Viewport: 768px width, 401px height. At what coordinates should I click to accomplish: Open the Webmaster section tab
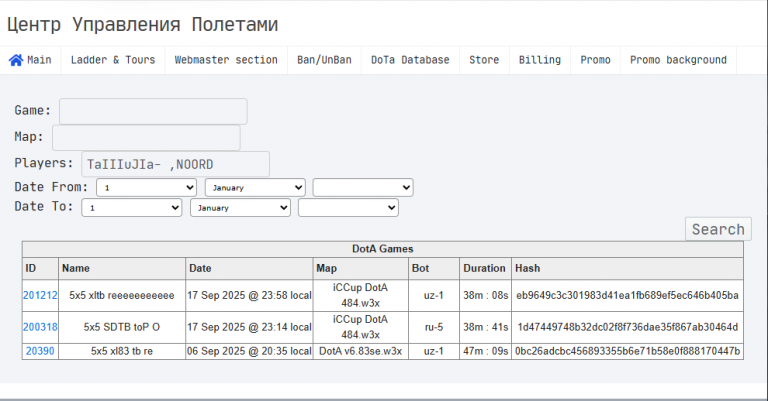point(226,60)
